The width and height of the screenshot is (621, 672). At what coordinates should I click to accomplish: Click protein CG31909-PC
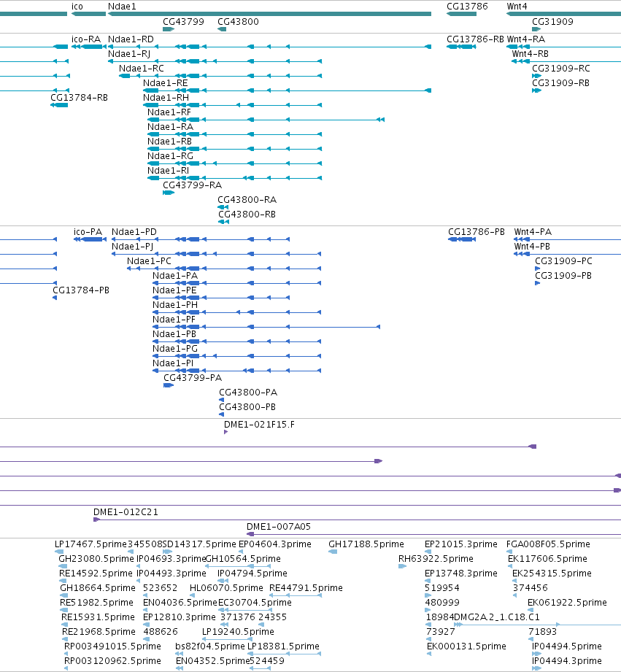tap(537, 269)
